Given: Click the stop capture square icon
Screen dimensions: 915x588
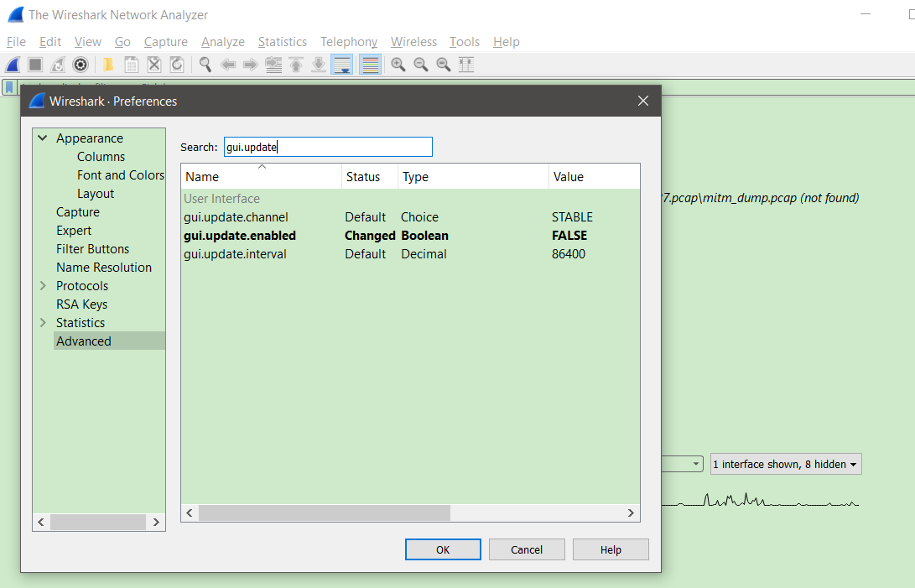Looking at the screenshot, I should 35,65.
